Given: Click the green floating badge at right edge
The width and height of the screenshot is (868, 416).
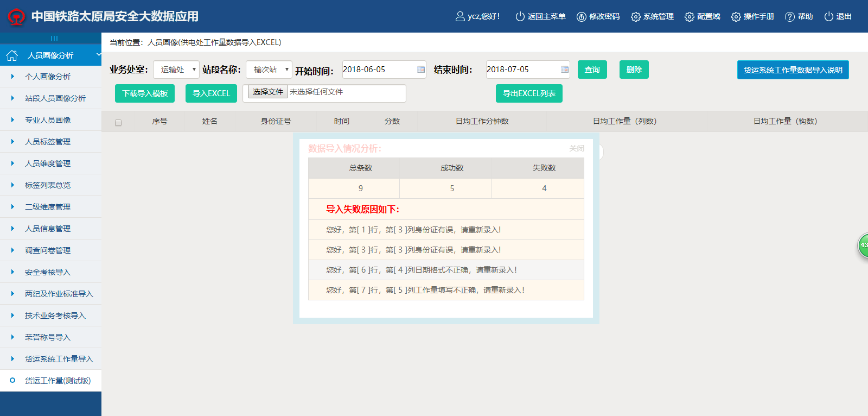Looking at the screenshot, I should [863, 245].
